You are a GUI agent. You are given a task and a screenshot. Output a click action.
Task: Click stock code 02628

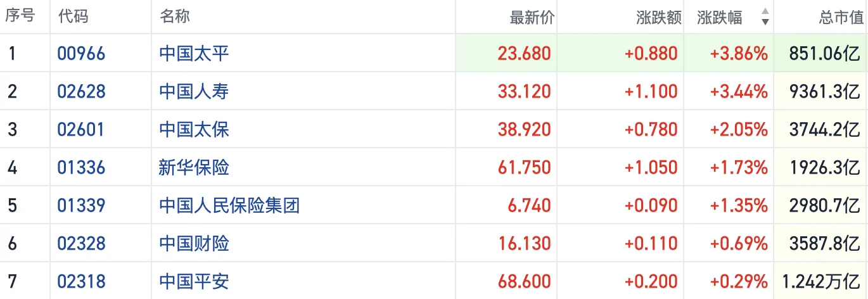pyautogui.click(x=81, y=91)
